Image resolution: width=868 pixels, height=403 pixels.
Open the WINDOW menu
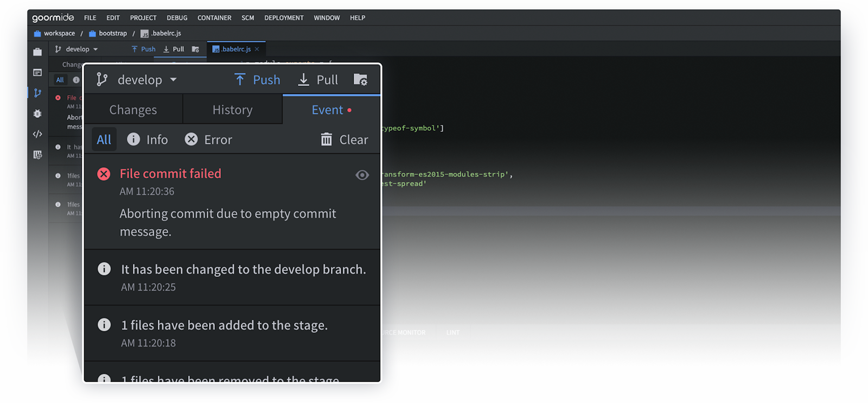point(327,18)
